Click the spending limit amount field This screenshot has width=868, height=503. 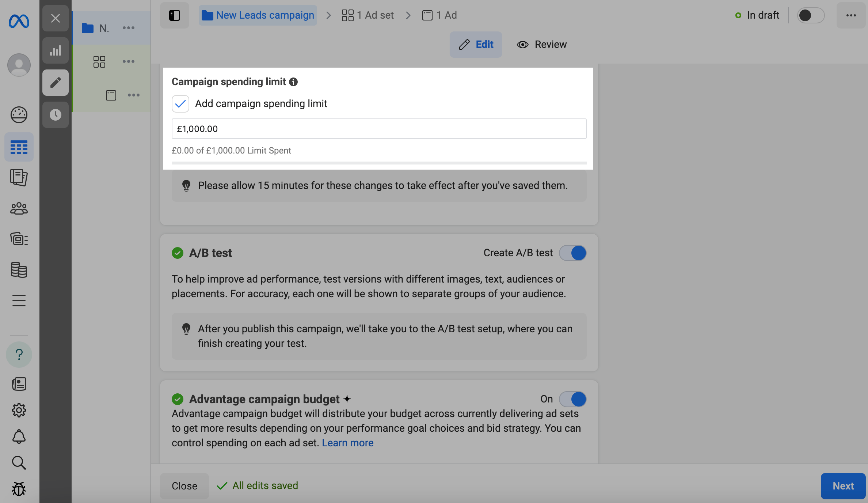click(379, 129)
